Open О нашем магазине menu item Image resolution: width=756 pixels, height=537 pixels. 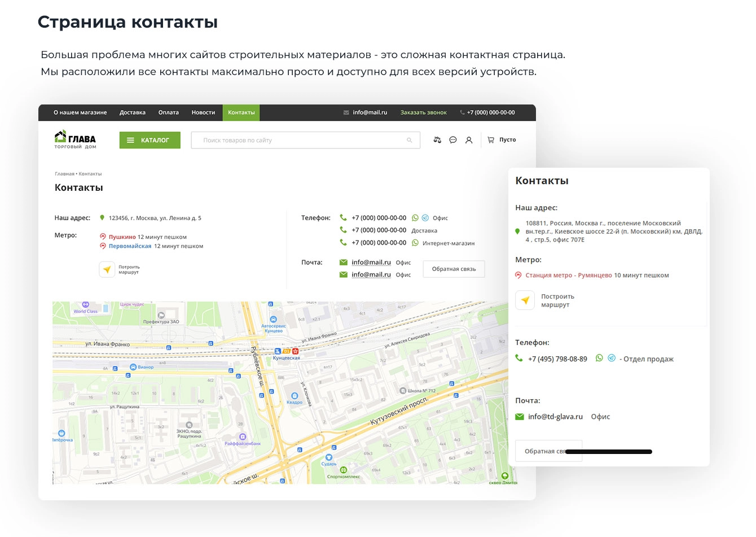click(80, 112)
